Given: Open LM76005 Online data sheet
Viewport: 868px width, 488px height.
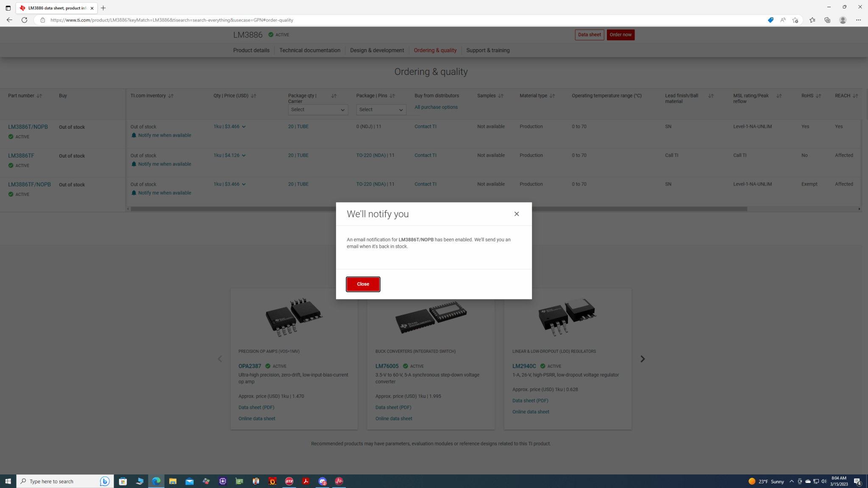Looking at the screenshot, I should (x=393, y=419).
